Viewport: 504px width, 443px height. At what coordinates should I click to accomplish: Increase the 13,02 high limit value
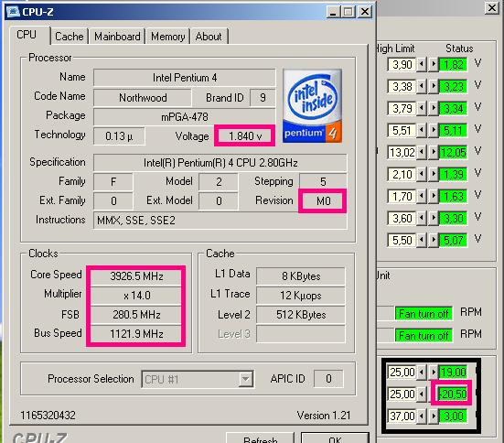[434, 152]
